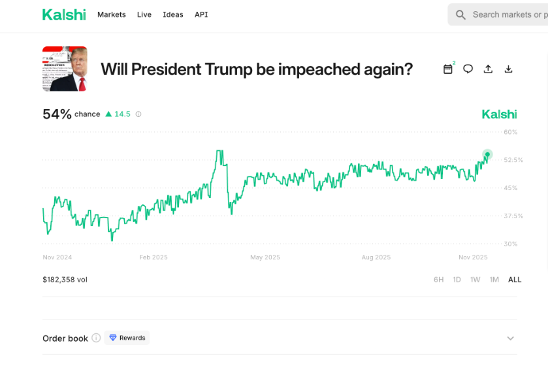This screenshot has height=392, width=548.
Task: Click the calendar icon beside the title
Action: pyautogui.click(x=448, y=69)
